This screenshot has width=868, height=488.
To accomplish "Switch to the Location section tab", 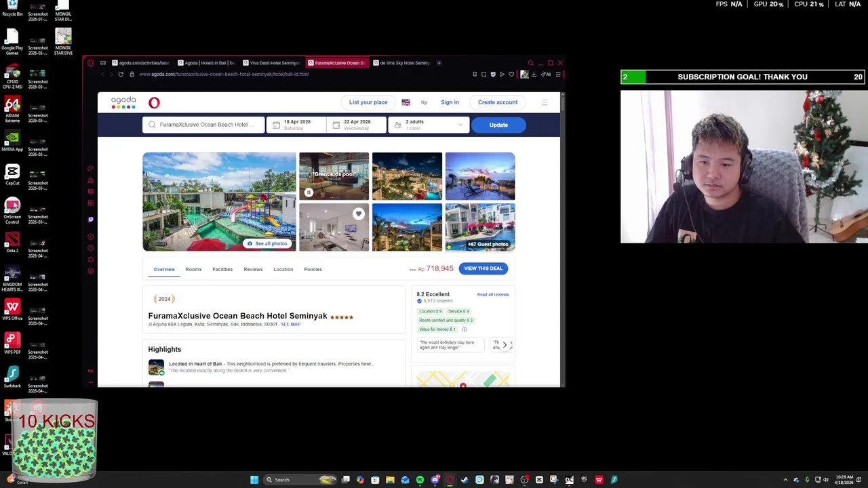I will coord(283,269).
